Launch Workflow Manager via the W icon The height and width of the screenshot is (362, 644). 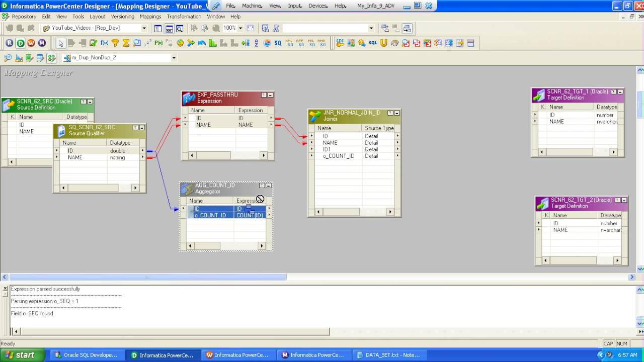tap(31, 43)
